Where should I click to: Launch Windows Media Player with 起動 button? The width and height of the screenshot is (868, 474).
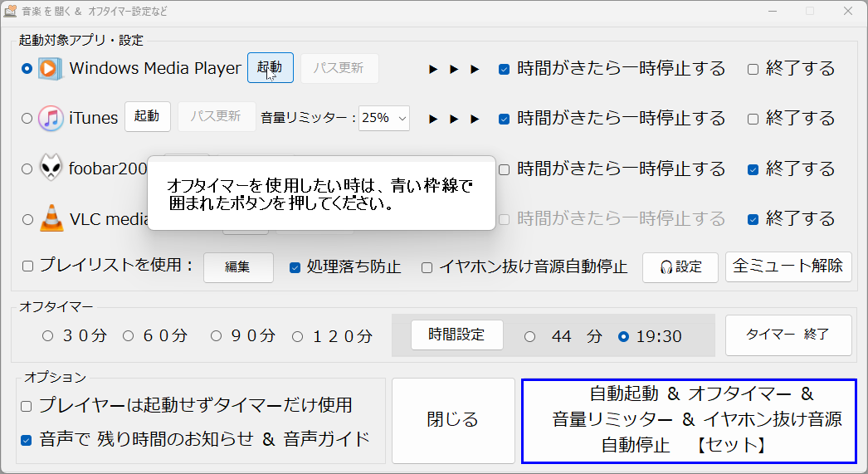coord(271,68)
